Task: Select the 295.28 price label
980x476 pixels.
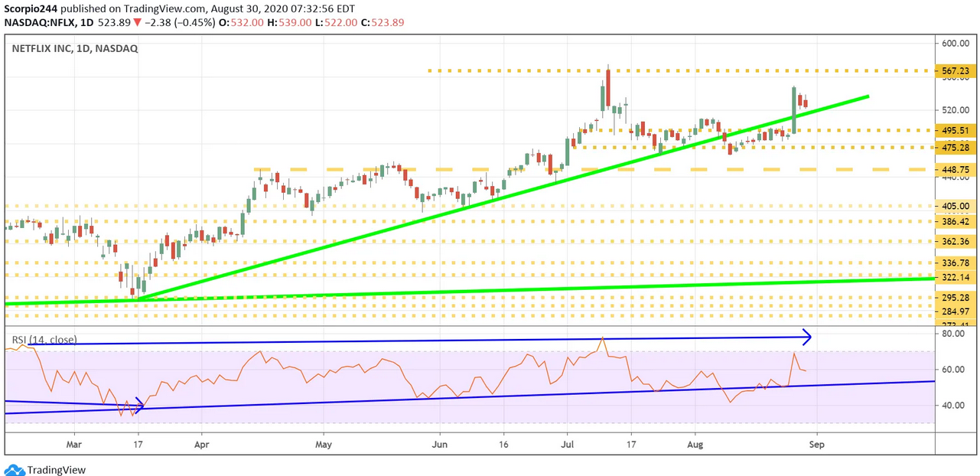Action: tap(956, 298)
